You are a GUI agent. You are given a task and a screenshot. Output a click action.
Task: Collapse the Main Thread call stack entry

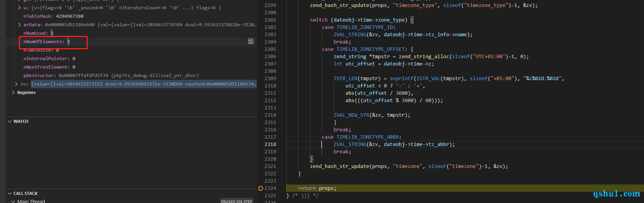point(13,201)
